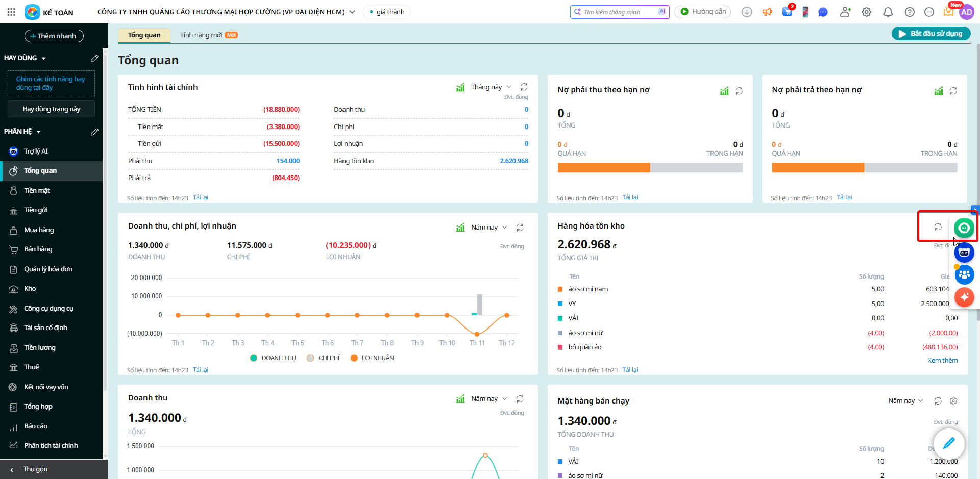This screenshot has width=980, height=479.
Task: Toggle LỢI NHUẬN legend series
Action: pyautogui.click(x=372, y=358)
